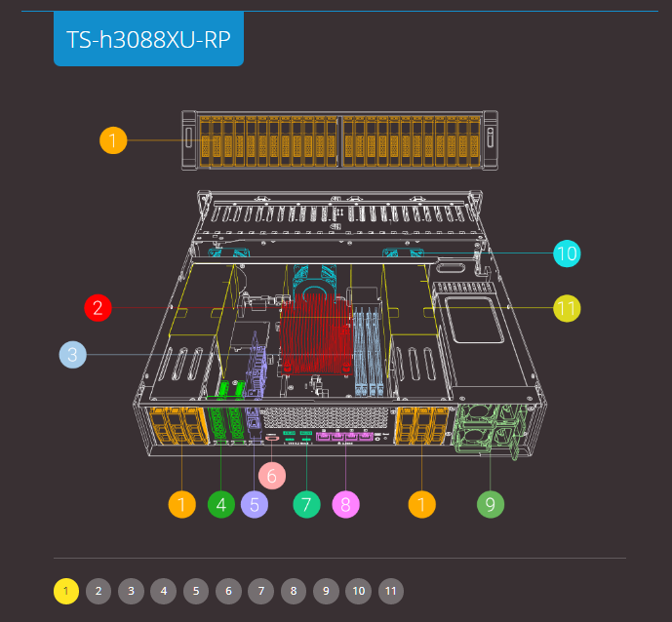Viewport: 672px width, 622px height.
Task: Go to item 7 in bottom number row
Action: pyautogui.click(x=261, y=591)
